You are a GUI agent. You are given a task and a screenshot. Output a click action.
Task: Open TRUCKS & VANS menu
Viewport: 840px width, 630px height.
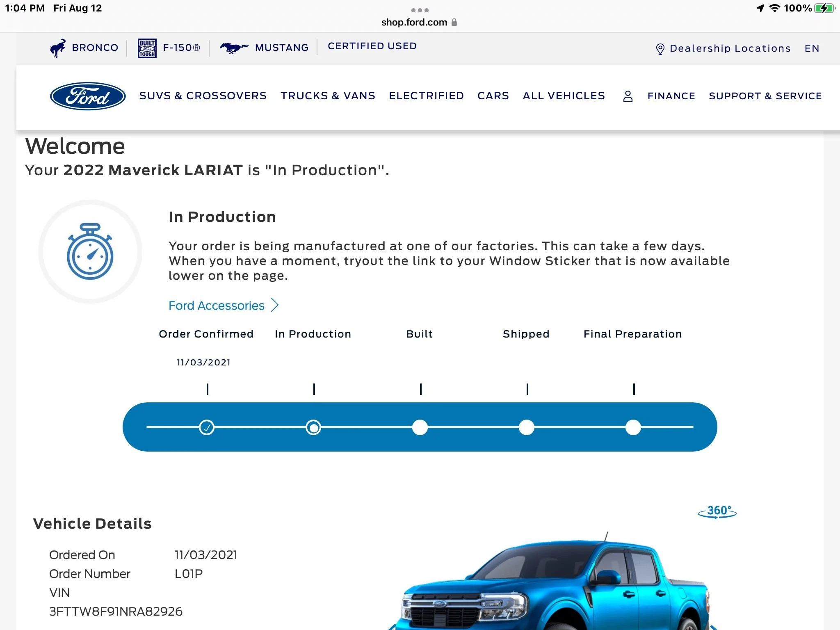[328, 96]
